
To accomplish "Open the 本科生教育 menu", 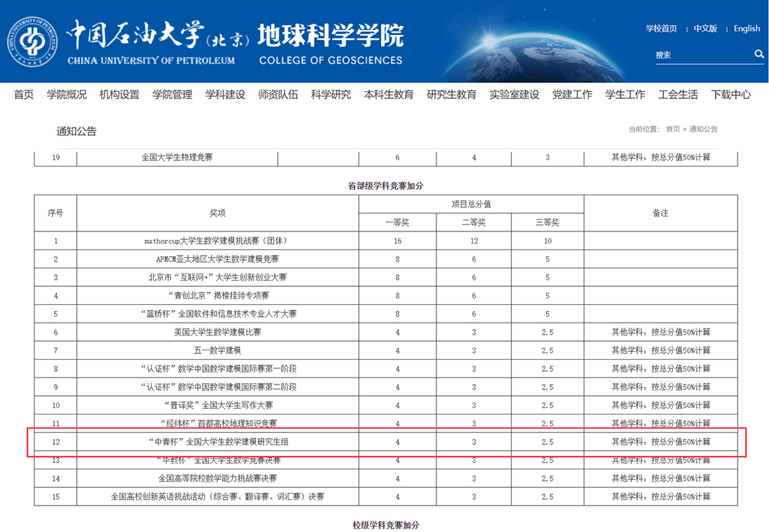I will [389, 94].
